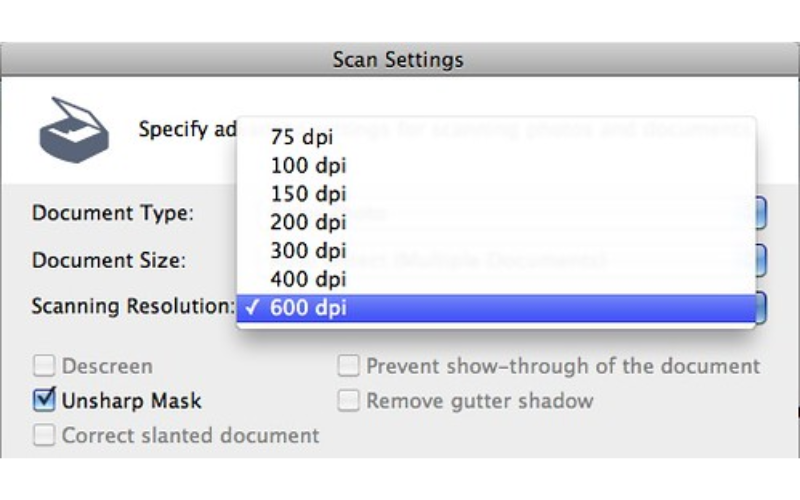Click the scanner icon in the header
Screen dimensions: 800x500
click(x=73, y=130)
